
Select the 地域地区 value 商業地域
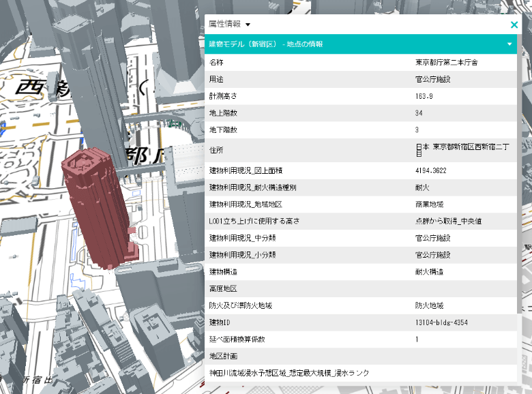pos(429,204)
